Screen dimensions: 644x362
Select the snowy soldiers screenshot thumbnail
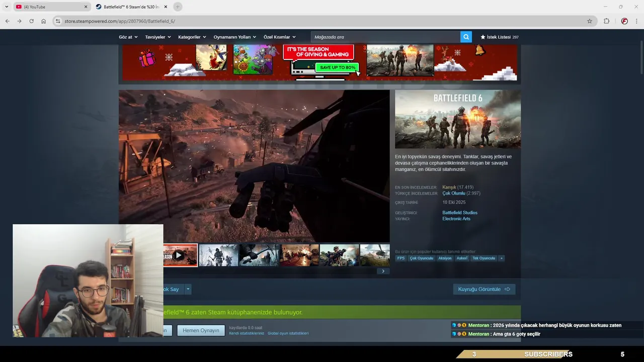point(218,255)
